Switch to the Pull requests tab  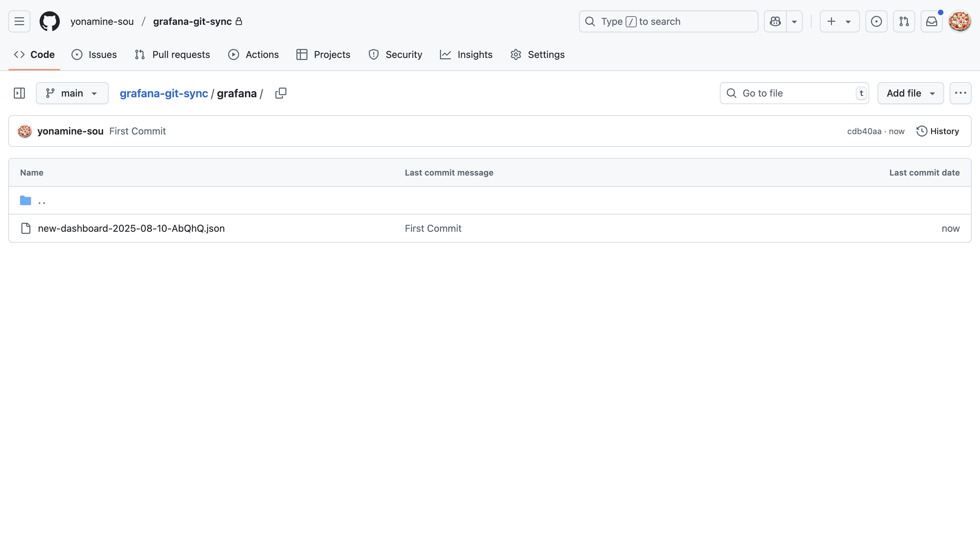point(172,54)
